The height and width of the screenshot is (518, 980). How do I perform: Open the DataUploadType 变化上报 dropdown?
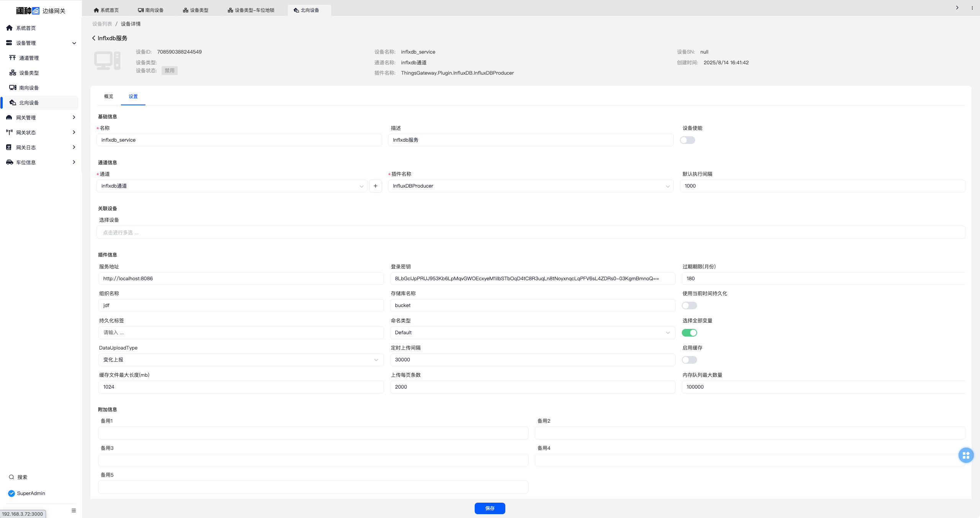(x=241, y=360)
